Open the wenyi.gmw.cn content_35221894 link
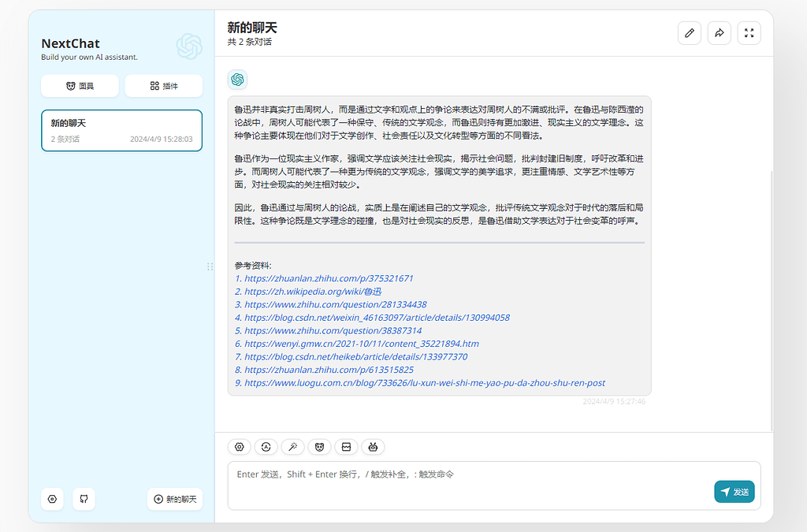 [x=357, y=344]
